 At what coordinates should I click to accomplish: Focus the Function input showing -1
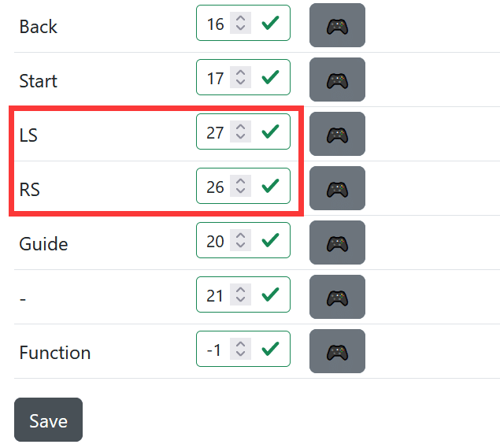tap(214, 350)
